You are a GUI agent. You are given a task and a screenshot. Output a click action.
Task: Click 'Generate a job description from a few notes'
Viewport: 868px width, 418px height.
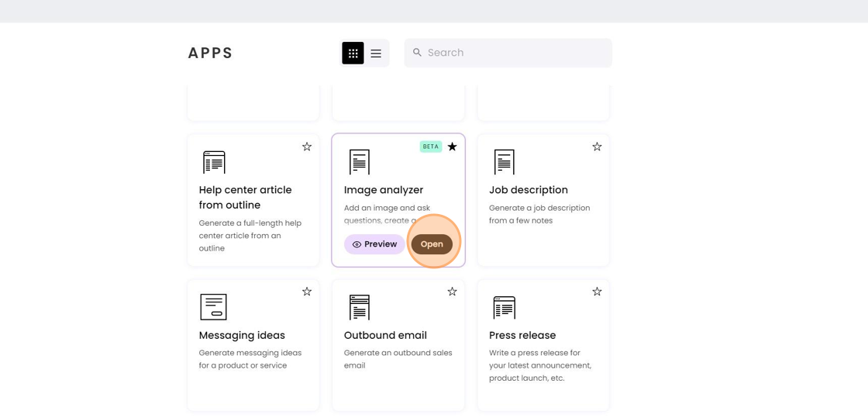point(539,214)
